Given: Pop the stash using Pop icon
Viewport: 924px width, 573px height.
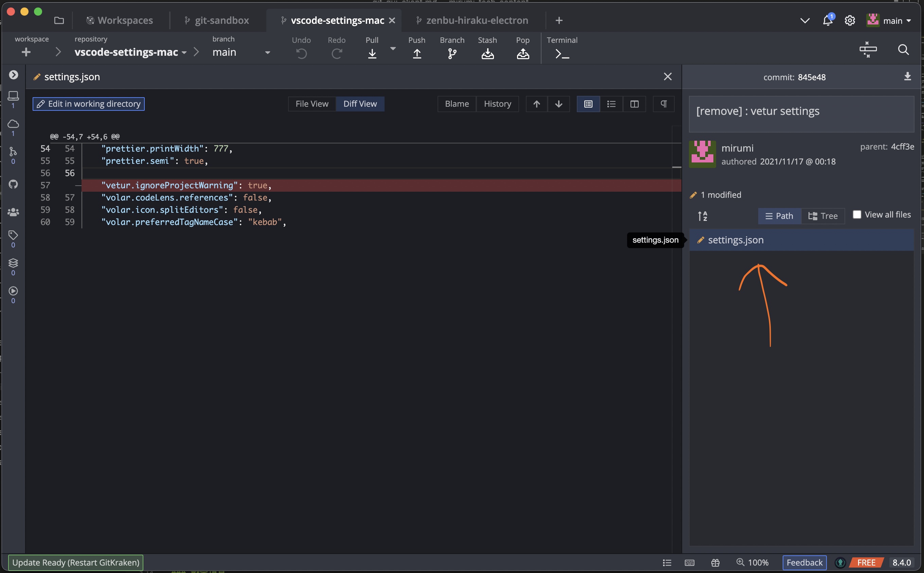Looking at the screenshot, I should pyautogui.click(x=522, y=53).
